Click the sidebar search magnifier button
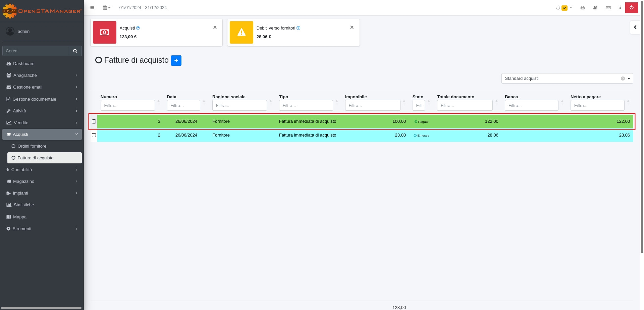The width and height of the screenshot is (644, 310). [x=75, y=51]
